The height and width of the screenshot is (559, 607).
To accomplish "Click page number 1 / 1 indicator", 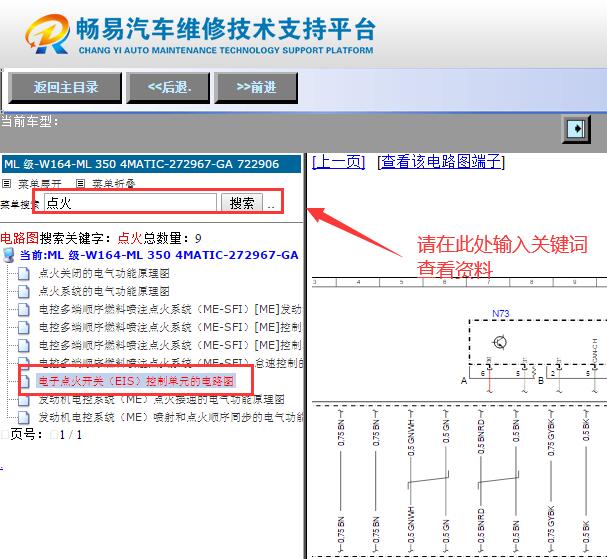I will click(70, 435).
